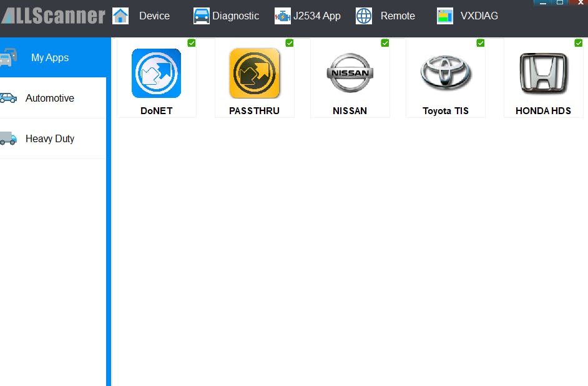Click the Diagnostic car icon
The image size is (588, 386).
pos(202,16)
